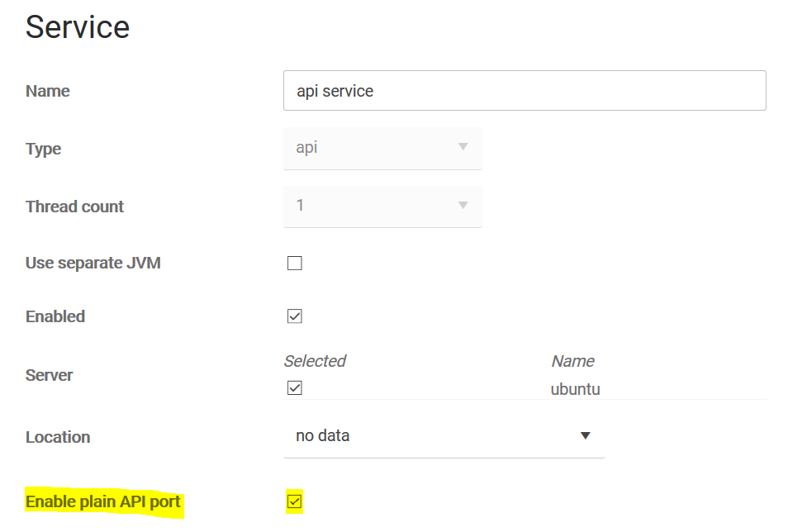The width and height of the screenshot is (802, 532).
Task: Expand the Thread count dropdown
Action: pos(382,206)
